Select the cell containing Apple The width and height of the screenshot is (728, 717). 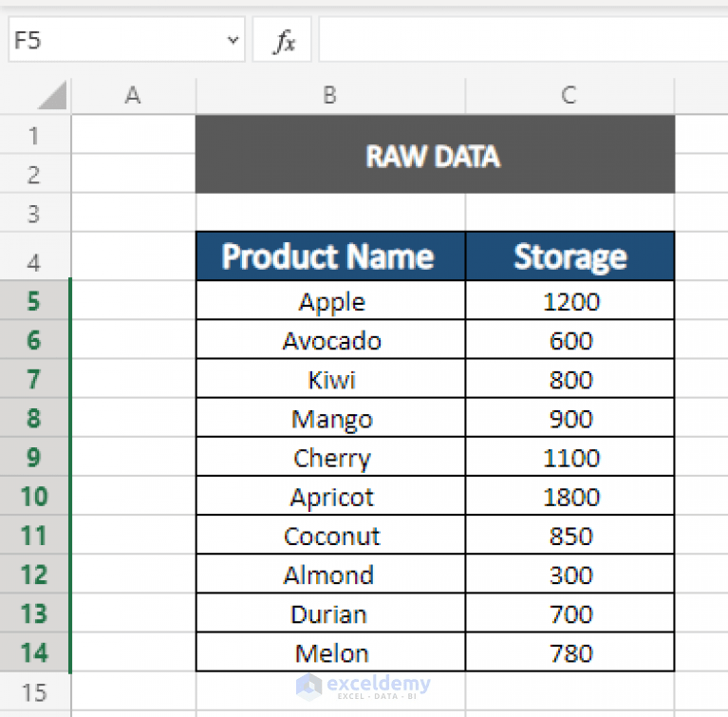(330, 300)
